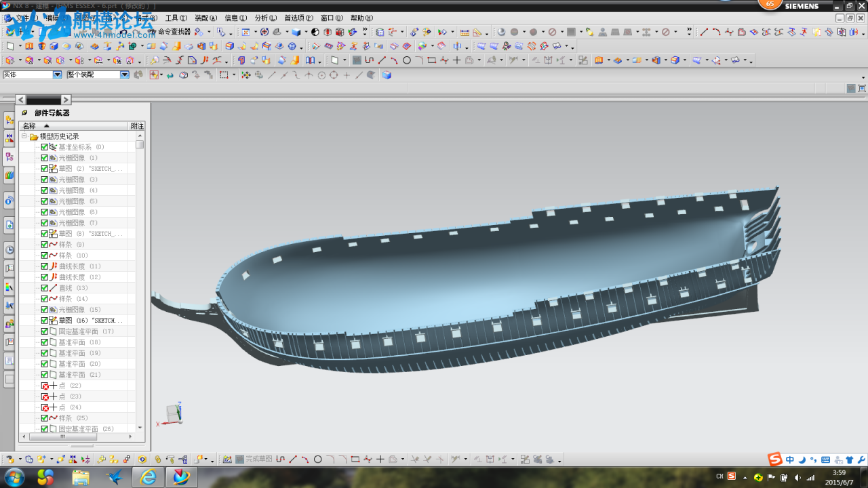The width and height of the screenshot is (868, 488).
Task: Click the shaded-with-edges black-and-white sphere icon
Action: 315,32
